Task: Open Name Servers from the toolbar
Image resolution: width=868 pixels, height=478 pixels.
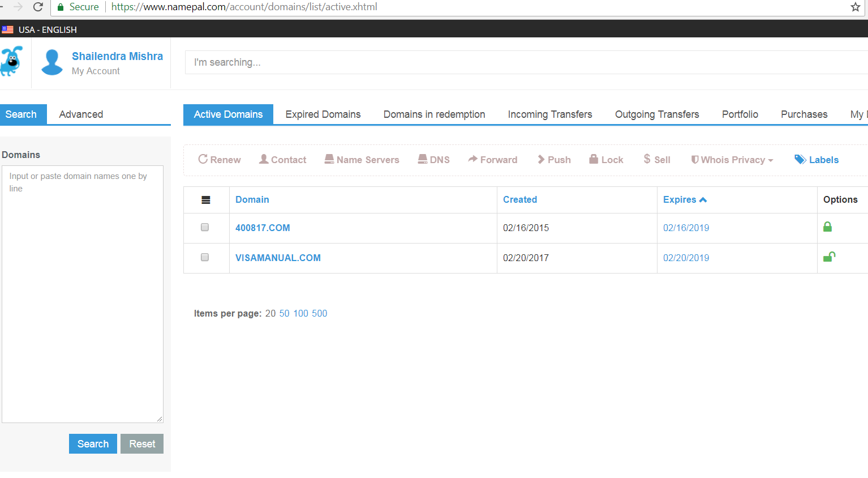Action: [362, 160]
